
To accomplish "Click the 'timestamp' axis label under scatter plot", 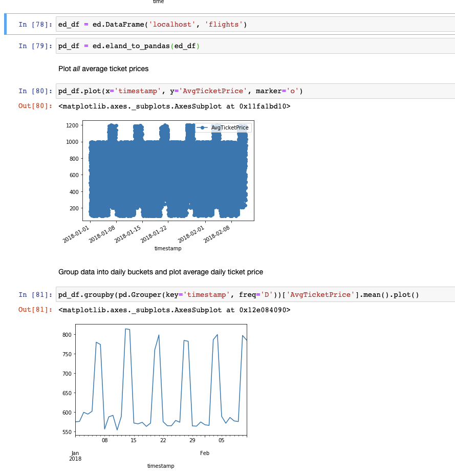I will click(x=168, y=248).
